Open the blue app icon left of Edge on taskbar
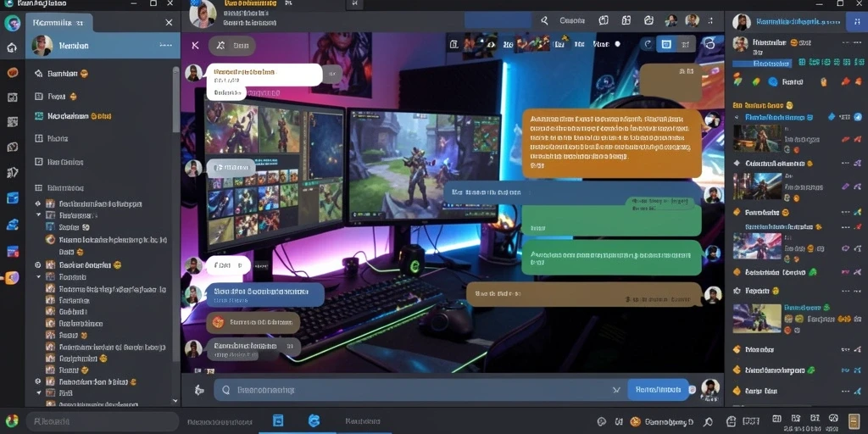 278,420
